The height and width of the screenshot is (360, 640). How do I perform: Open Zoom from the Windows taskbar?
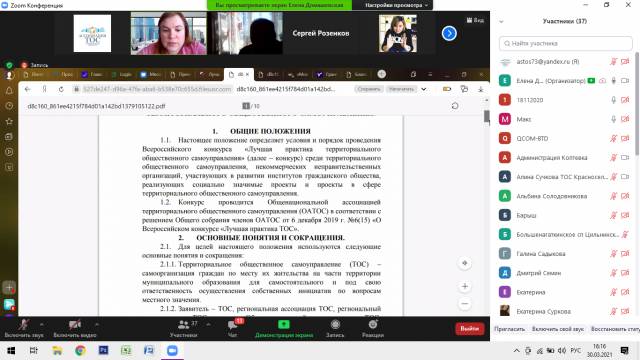(172, 351)
